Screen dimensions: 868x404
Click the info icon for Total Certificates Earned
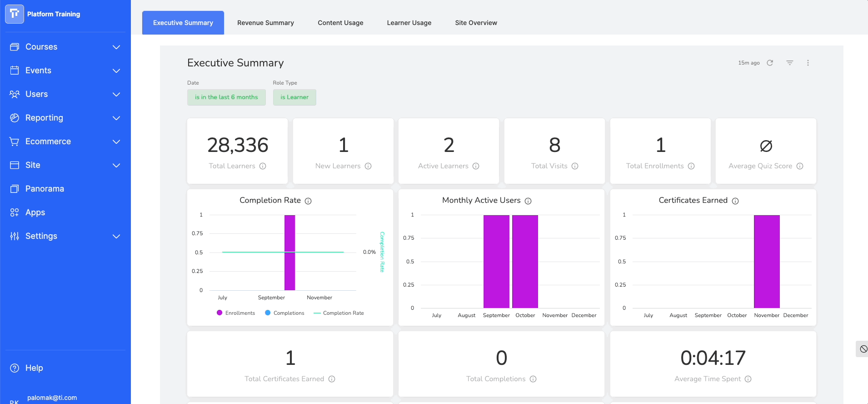click(332, 379)
